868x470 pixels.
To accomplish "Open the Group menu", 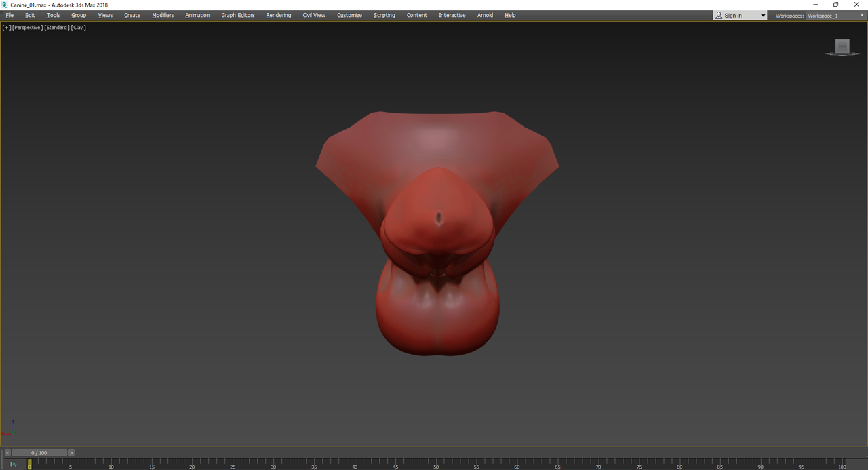I will pos(79,15).
